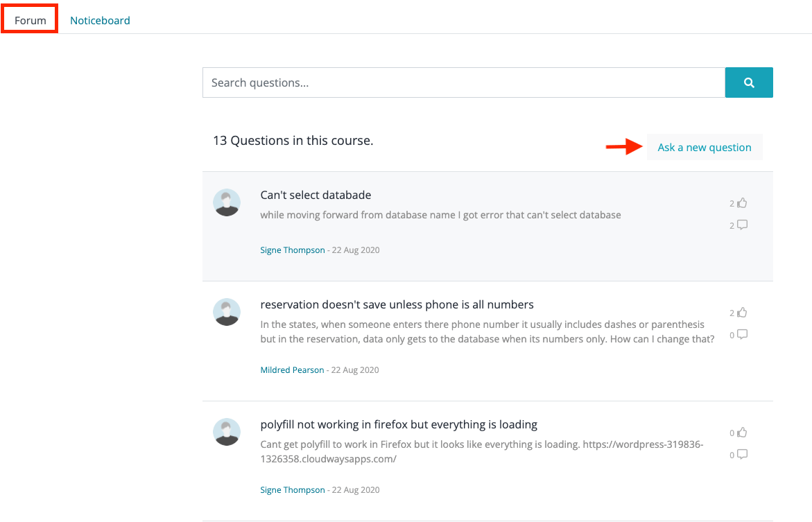Open the question "Can't select databade"

pyautogui.click(x=316, y=195)
